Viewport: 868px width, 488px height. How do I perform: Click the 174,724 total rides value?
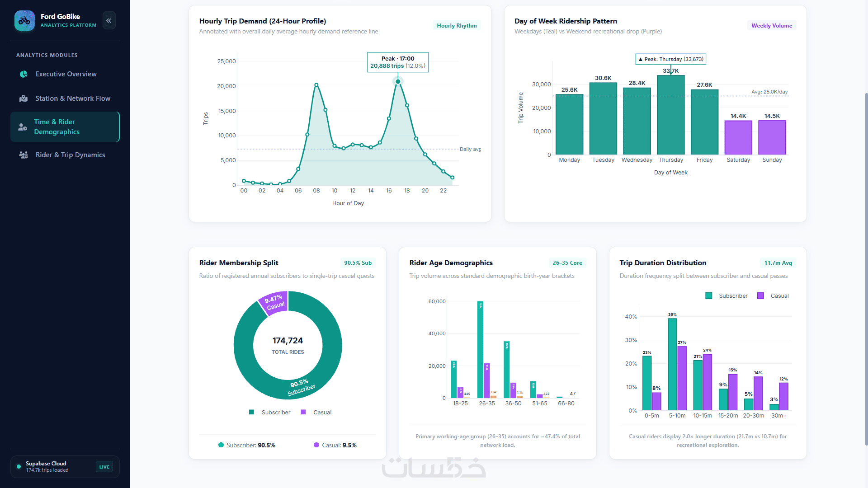pos(288,341)
